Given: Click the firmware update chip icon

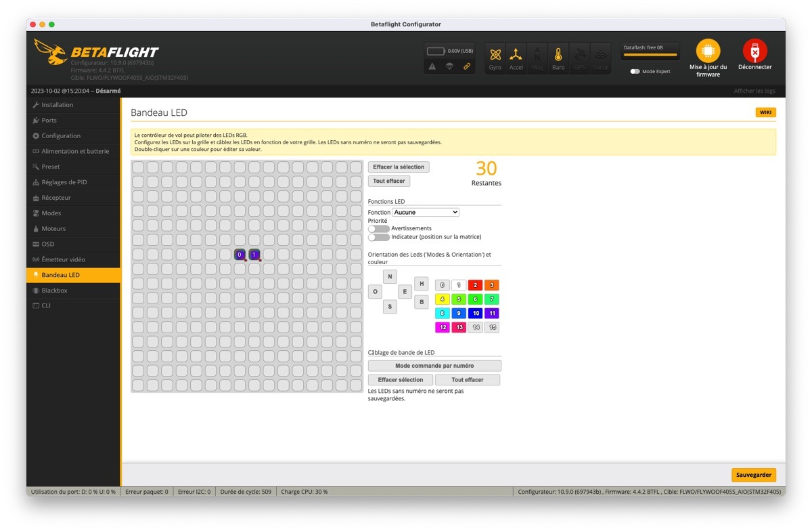Looking at the screenshot, I should pos(708,51).
